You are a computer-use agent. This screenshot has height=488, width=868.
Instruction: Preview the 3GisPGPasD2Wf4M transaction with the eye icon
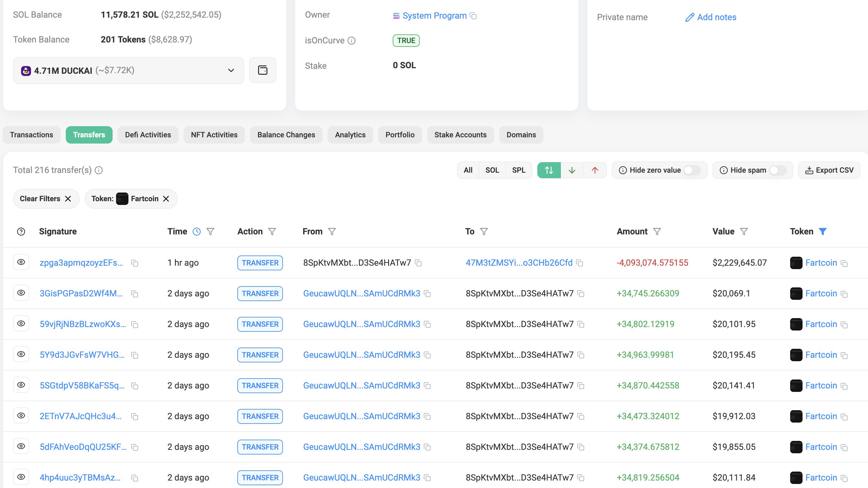pyautogui.click(x=21, y=293)
